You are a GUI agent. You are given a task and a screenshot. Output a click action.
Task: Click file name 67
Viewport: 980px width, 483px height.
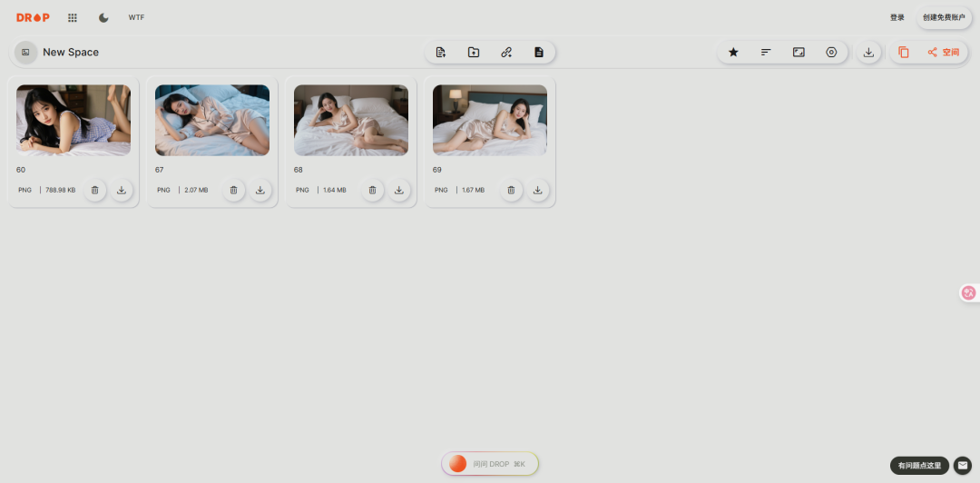click(x=160, y=170)
